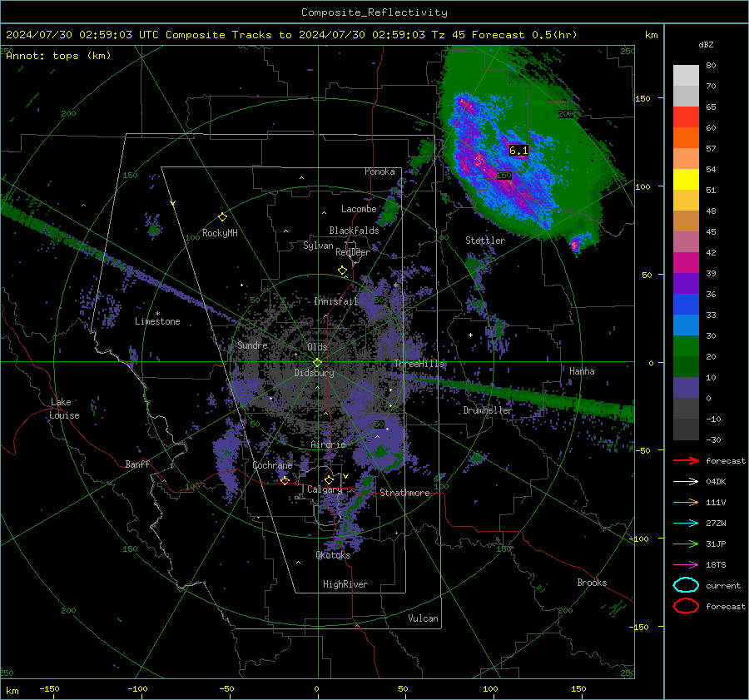Click the Innisfail city label

[x=335, y=301]
